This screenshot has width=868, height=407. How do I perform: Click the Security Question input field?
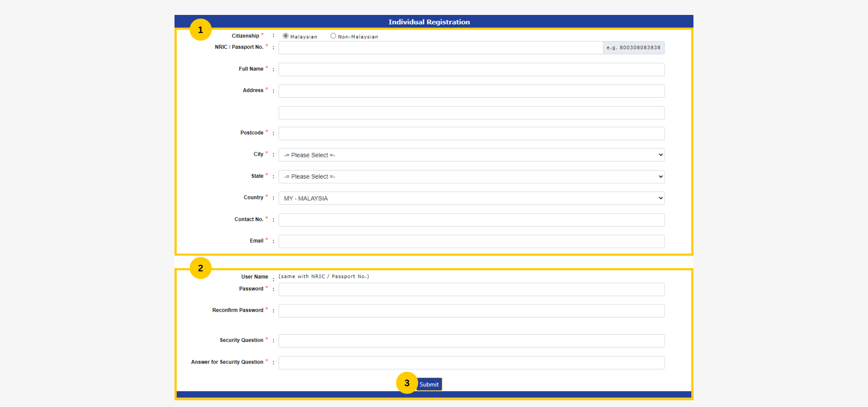coord(471,341)
